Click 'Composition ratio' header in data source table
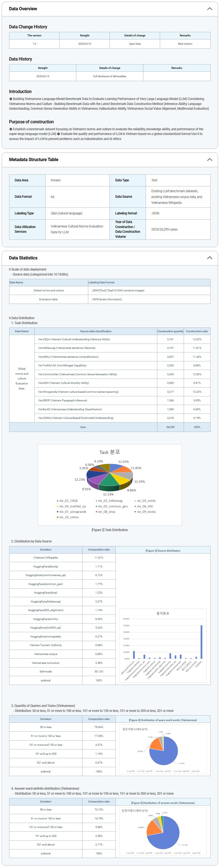Image resolution: width=220 pixels, height=868 pixels. [98, 550]
